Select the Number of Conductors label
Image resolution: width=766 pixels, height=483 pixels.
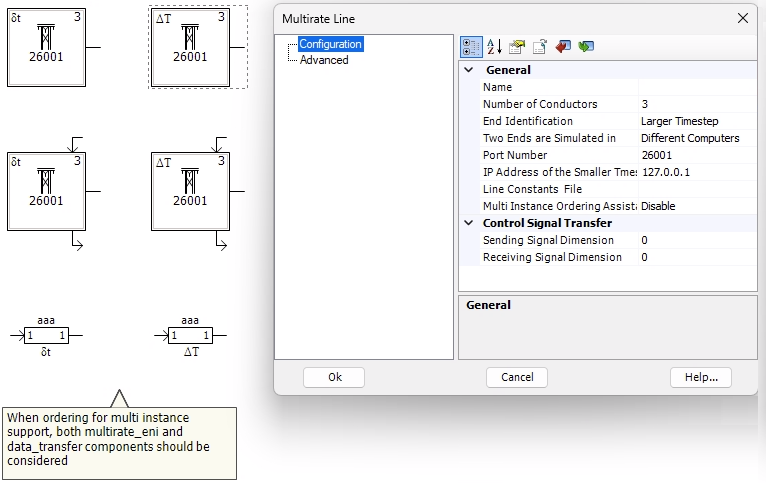pos(540,105)
